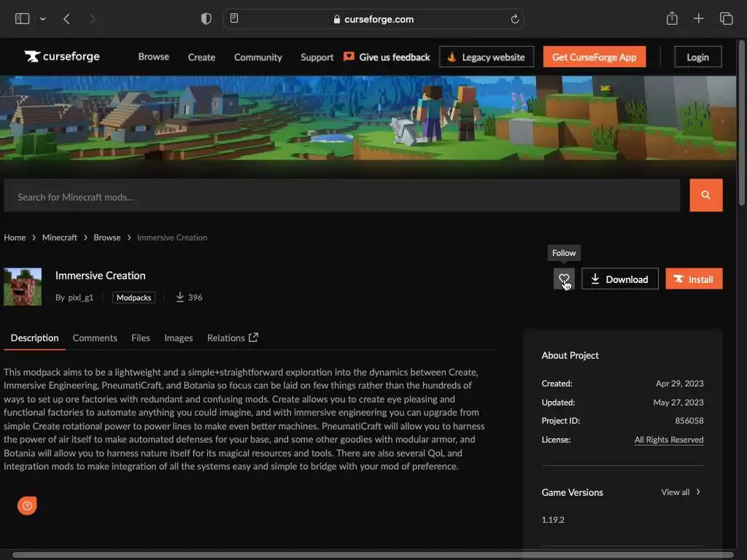Click the Modpacks category tag
This screenshot has width=747, height=560.
pyautogui.click(x=134, y=297)
